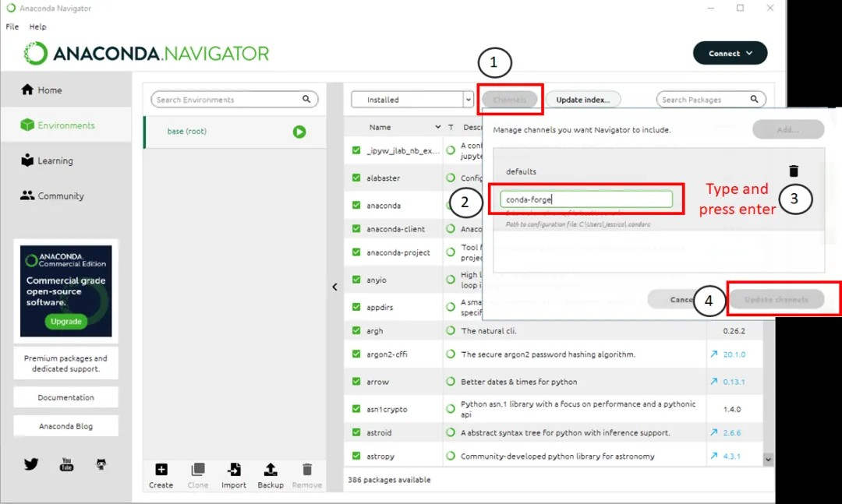Click the Update index... button
The image size is (842, 504).
pos(582,99)
